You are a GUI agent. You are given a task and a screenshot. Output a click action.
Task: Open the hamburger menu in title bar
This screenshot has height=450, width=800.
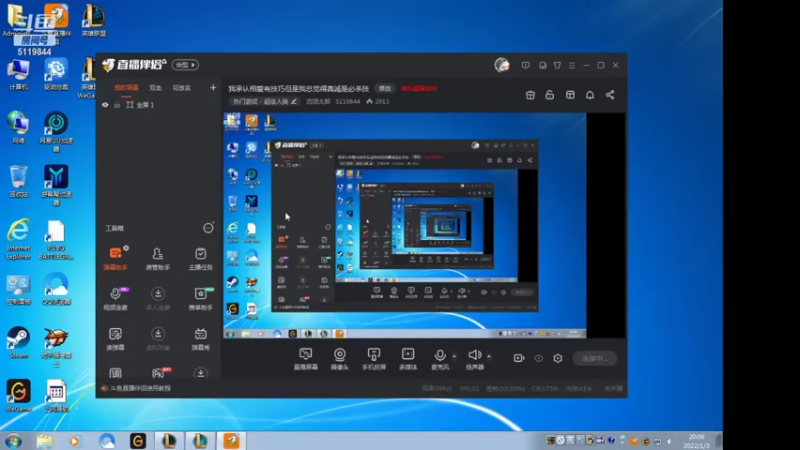[x=572, y=65]
